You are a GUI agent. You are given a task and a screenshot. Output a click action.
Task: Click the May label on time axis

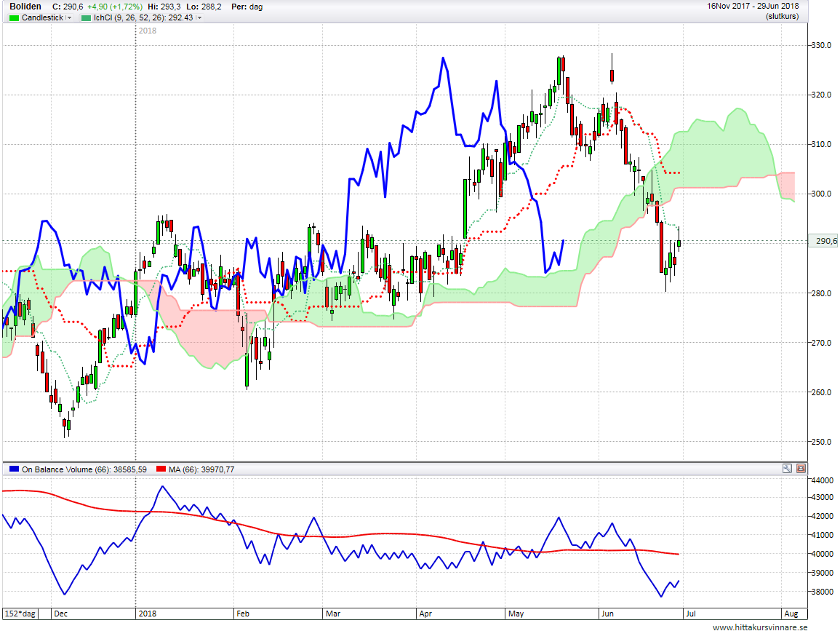[x=516, y=614]
